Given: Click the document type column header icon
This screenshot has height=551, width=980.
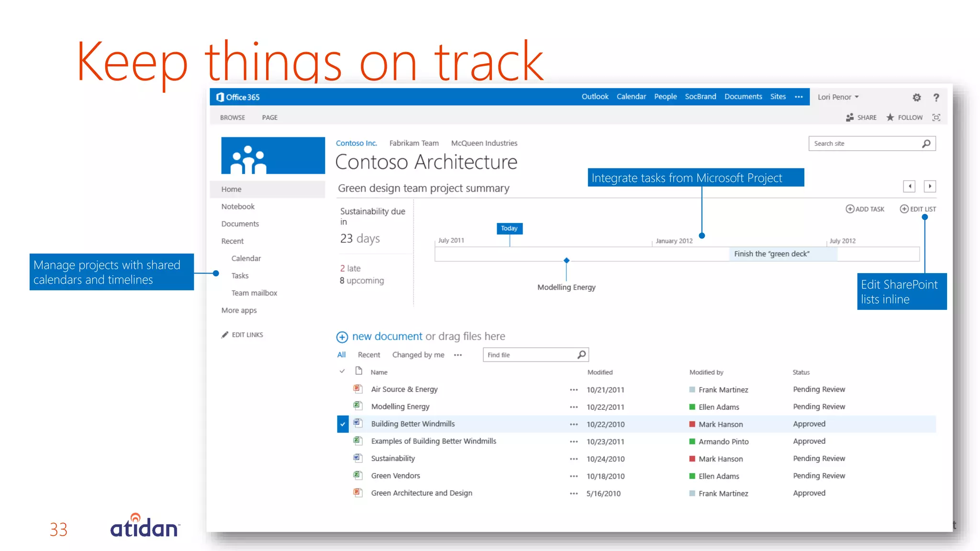Looking at the screenshot, I should coord(359,371).
